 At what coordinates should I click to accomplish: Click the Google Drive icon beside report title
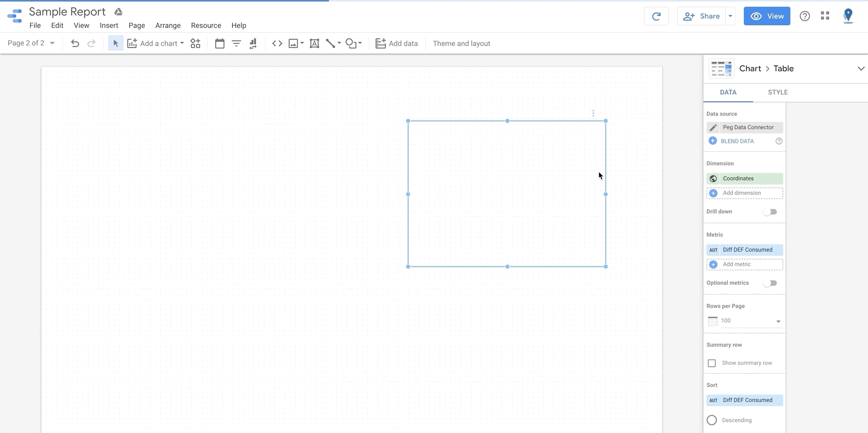pos(118,12)
